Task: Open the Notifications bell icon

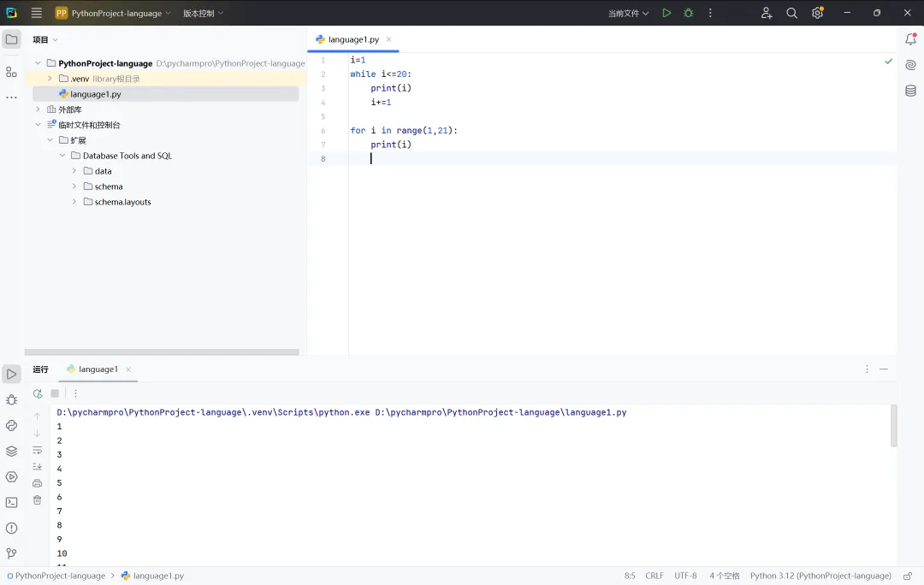Action: (x=910, y=39)
